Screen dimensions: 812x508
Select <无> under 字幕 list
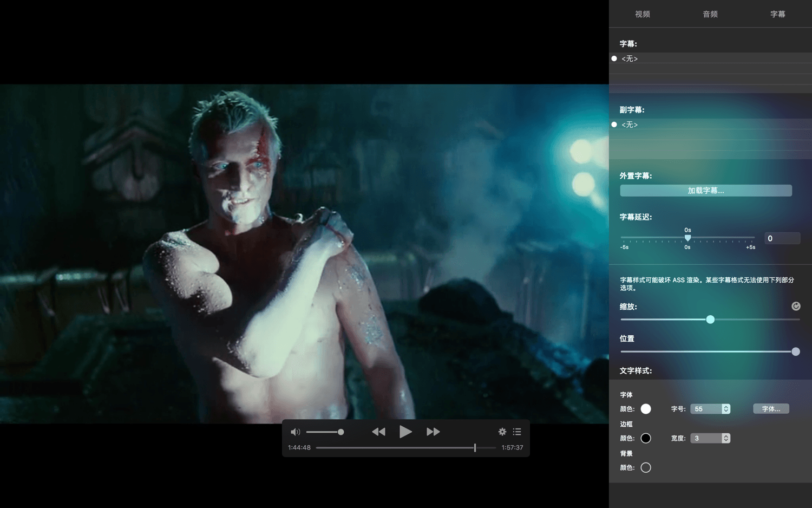[710, 58]
